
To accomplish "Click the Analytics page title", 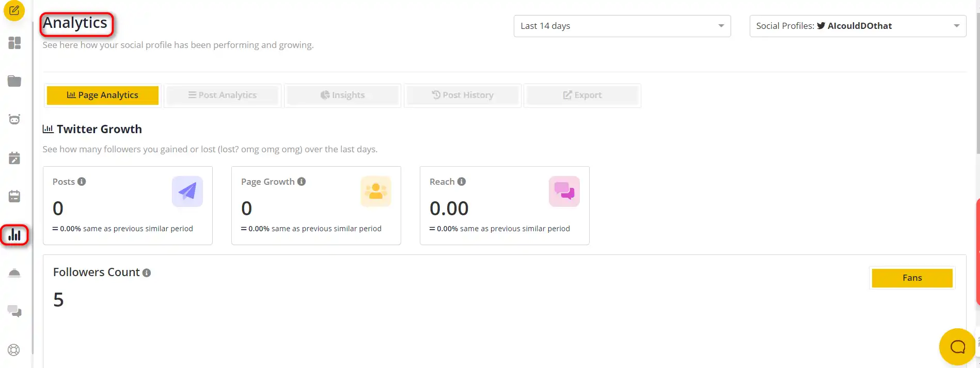I will click(75, 23).
